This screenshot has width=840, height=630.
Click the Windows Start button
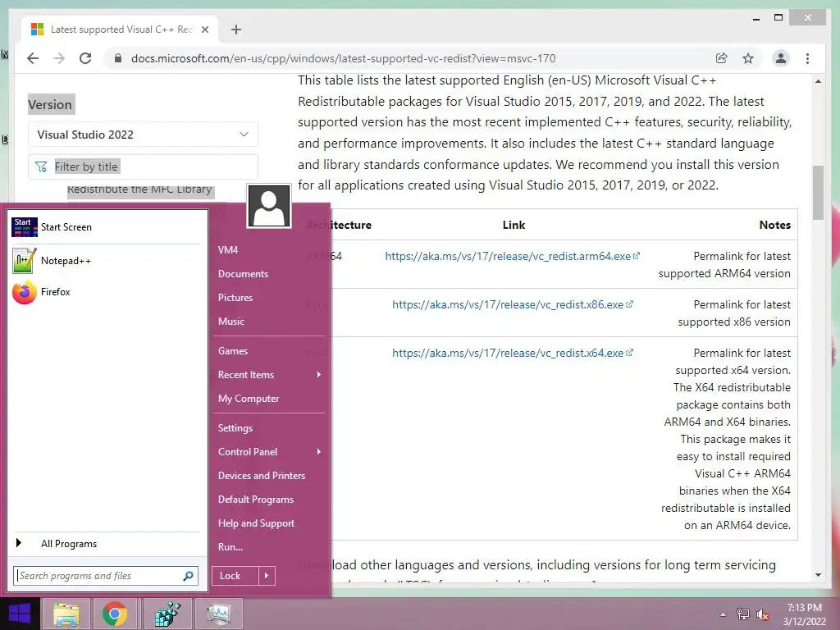coord(20,614)
